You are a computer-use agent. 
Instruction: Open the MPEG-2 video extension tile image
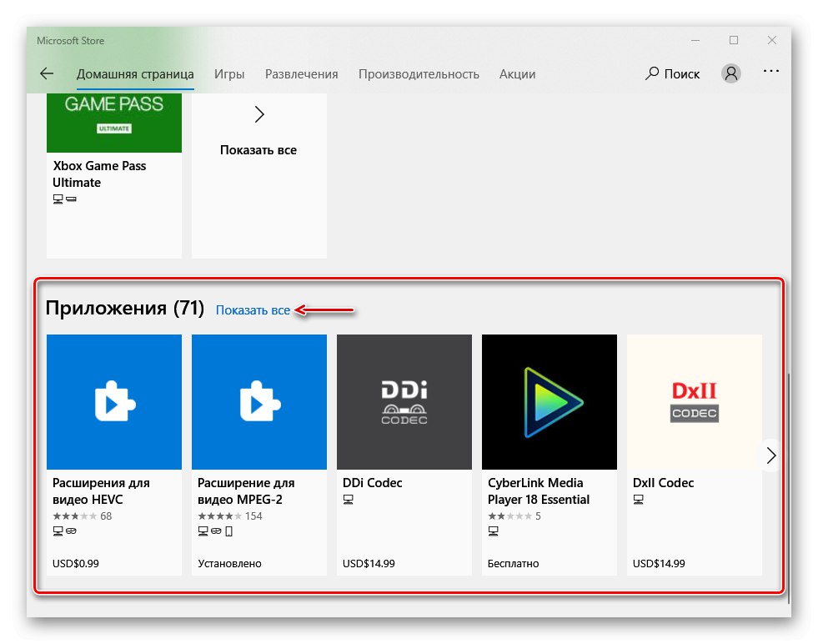click(x=259, y=402)
